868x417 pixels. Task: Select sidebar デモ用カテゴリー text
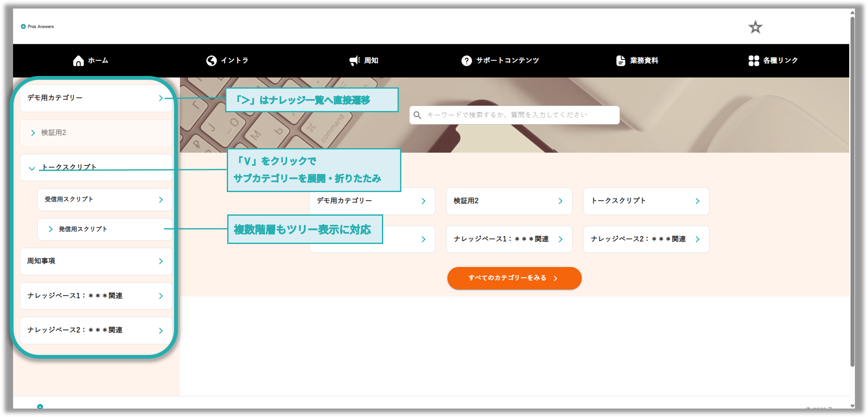coord(55,98)
